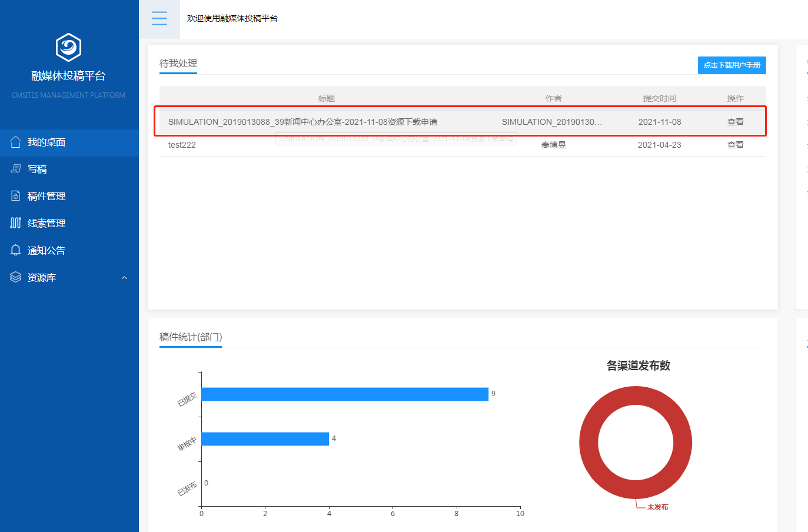Open the 稿件管理 menu item
Screen dimensions: 808x532
pos(46,197)
